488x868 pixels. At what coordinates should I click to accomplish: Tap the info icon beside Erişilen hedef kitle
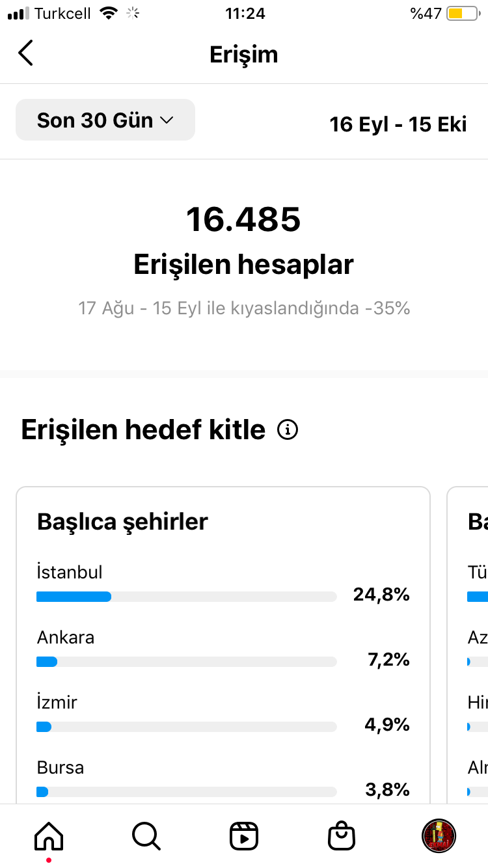coord(288,429)
